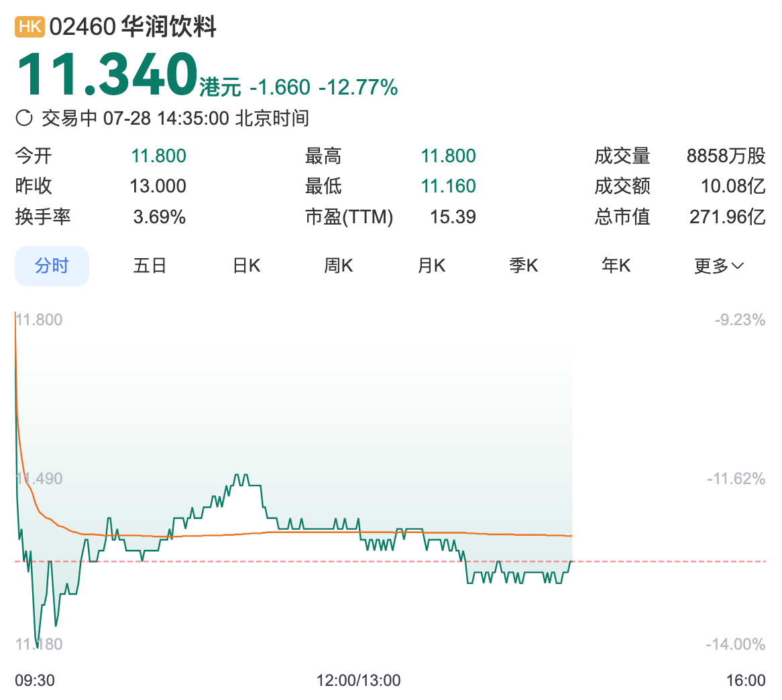
Task: Click the 昨收 value 13.000
Action: [158, 186]
